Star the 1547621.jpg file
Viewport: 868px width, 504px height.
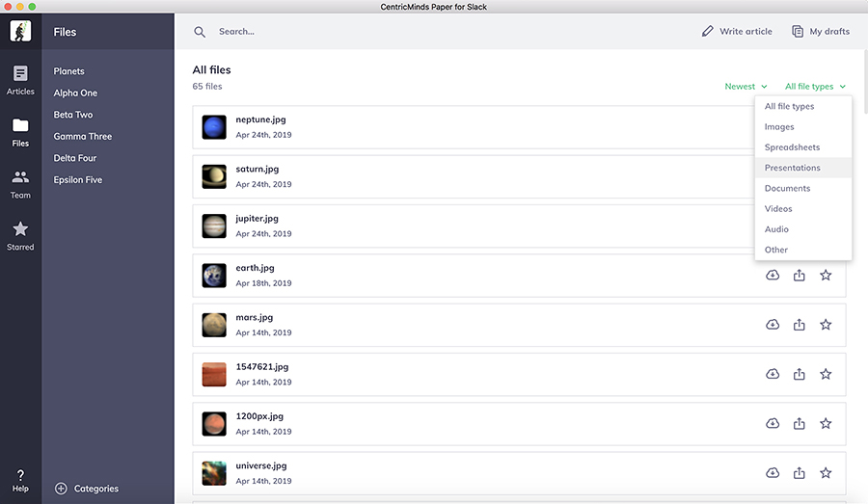[826, 374]
